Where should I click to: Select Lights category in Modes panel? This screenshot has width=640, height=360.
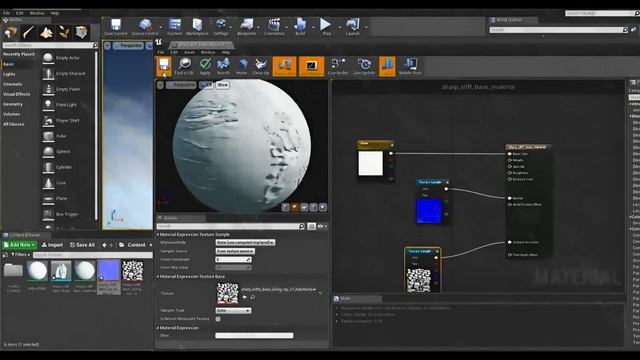pyautogui.click(x=9, y=74)
